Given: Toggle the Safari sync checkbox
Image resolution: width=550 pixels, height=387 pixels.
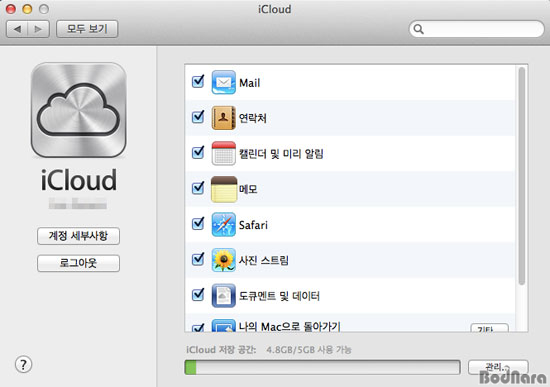Looking at the screenshot, I should pyautogui.click(x=198, y=223).
